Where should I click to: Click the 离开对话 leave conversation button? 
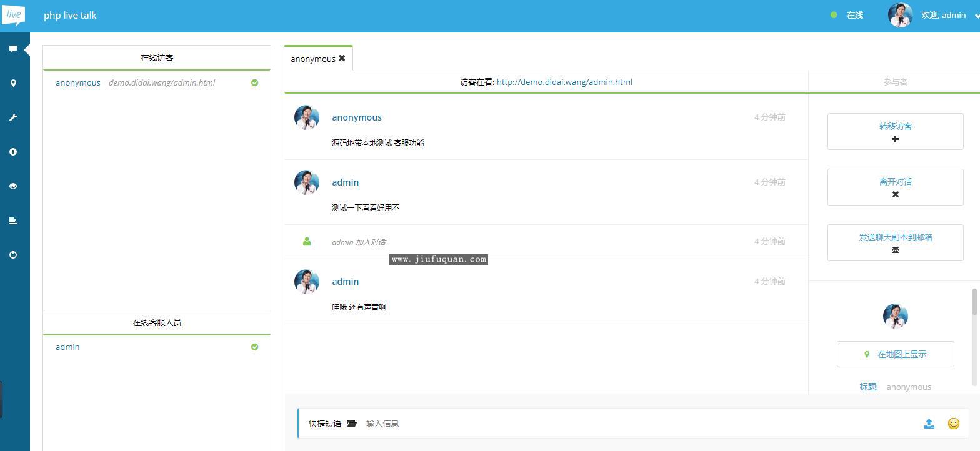895,187
